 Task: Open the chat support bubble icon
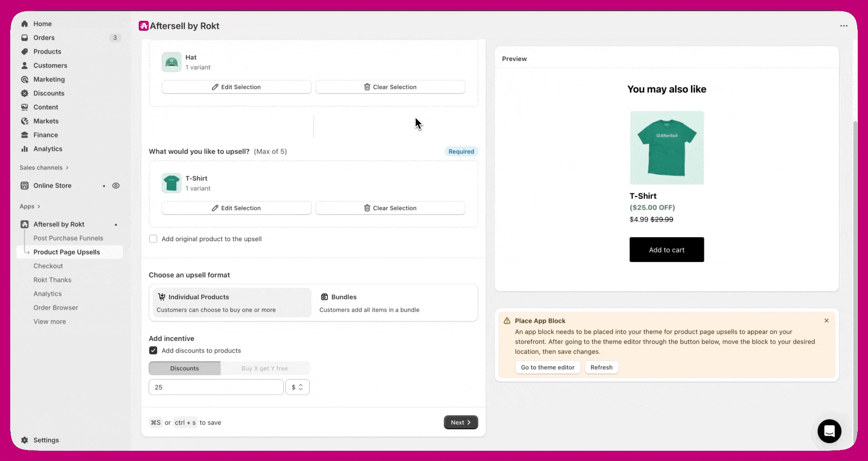[829, 431]
